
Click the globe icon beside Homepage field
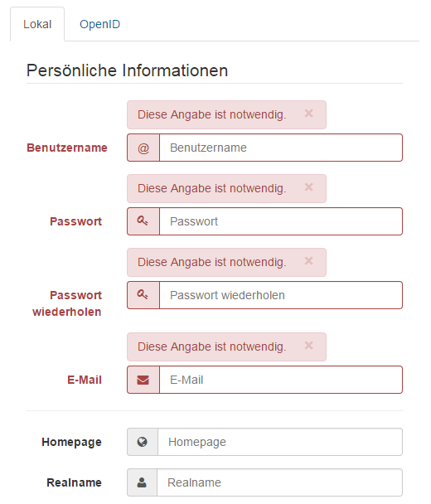point(142,442)
